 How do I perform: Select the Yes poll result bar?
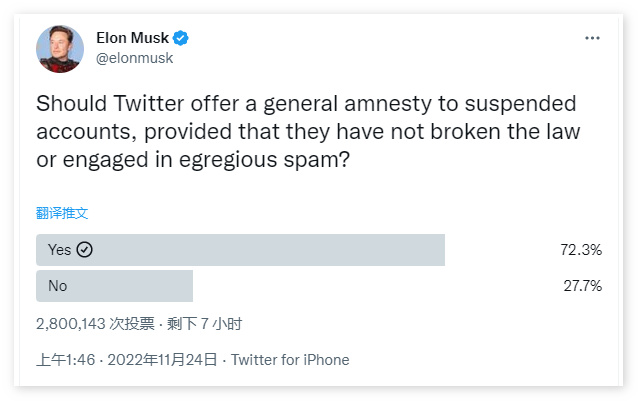click(240, 250)
